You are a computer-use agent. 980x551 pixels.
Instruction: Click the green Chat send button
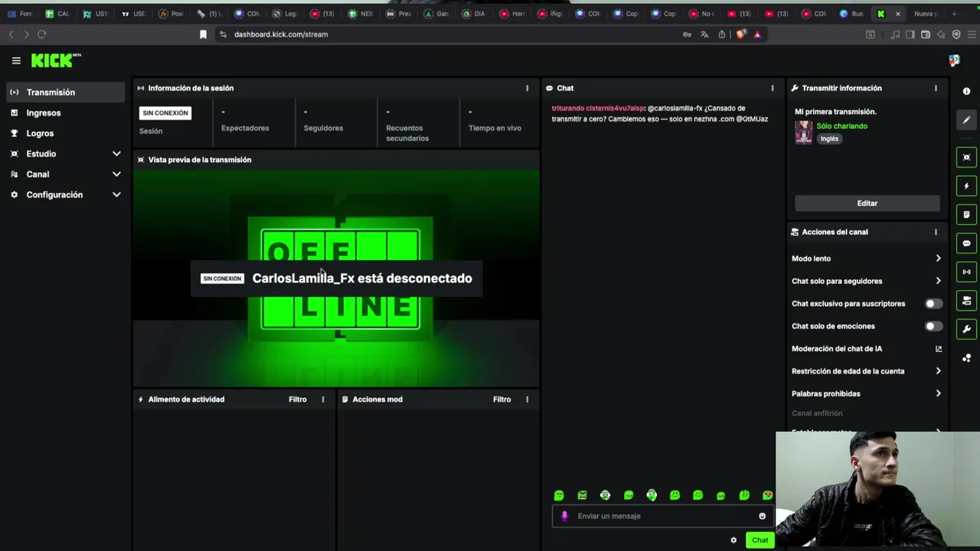pyautogui.click(x=759, y=540)
